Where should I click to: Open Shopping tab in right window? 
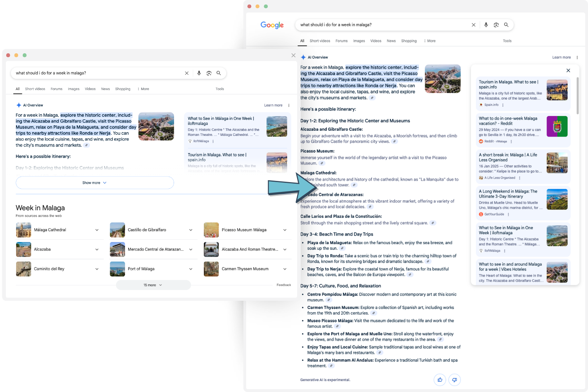[x=409, y=41]
